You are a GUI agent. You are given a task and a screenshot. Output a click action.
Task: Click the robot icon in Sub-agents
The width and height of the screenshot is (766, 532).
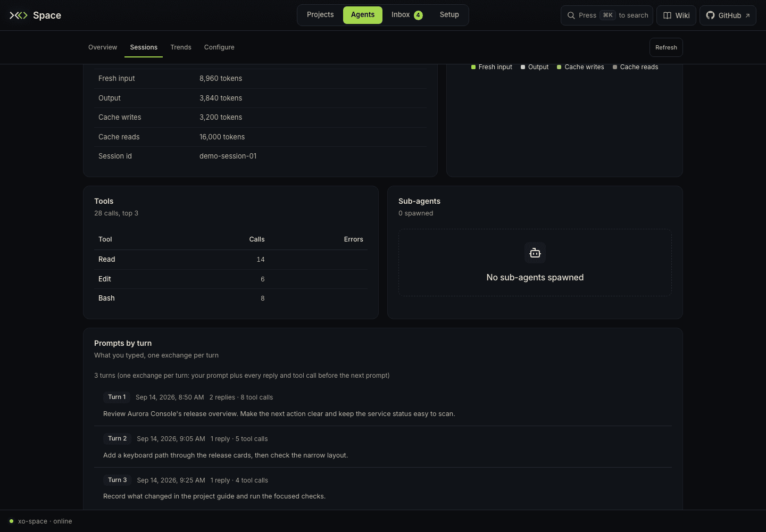535,253
